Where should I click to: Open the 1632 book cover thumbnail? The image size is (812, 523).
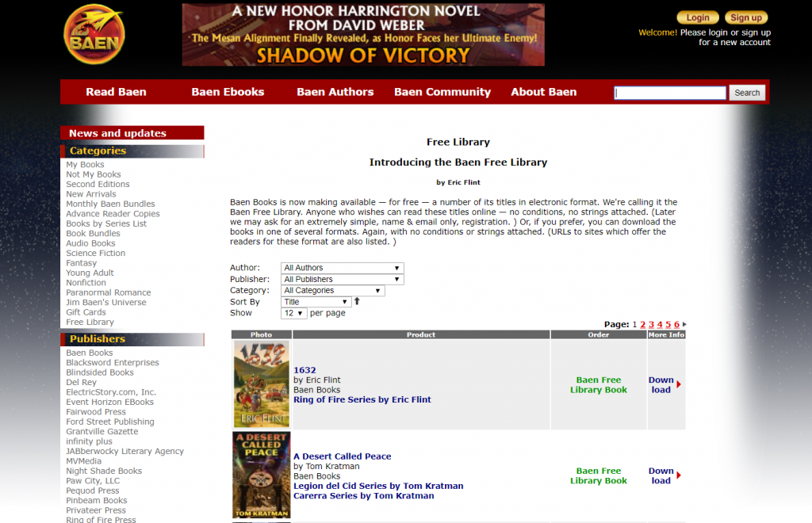(x=262, y=384)
